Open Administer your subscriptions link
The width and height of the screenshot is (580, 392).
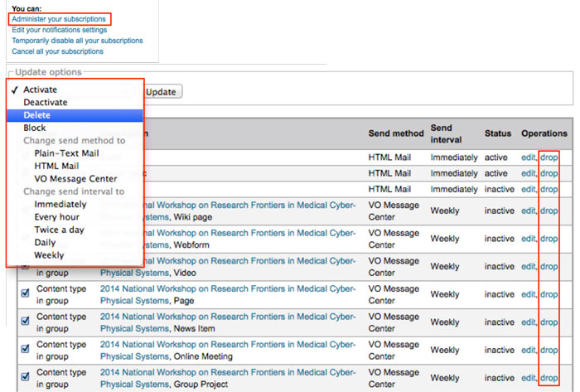(59, 18)
